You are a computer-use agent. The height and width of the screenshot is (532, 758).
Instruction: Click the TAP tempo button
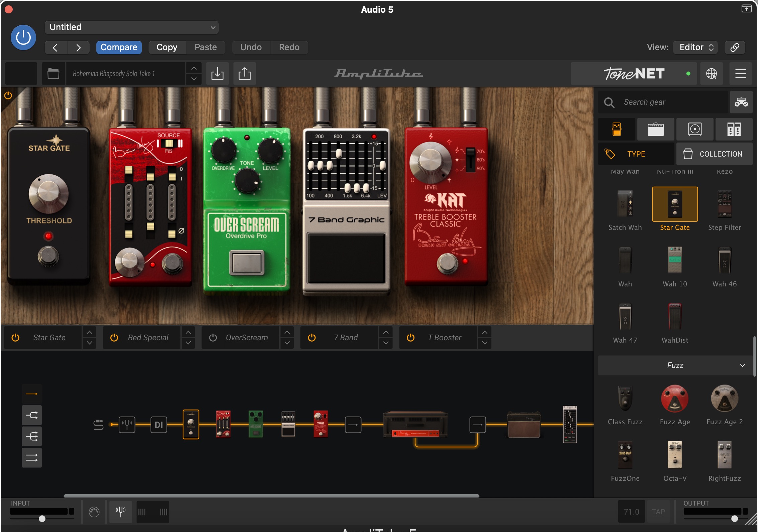pyautogui.click(x=658, y=512)
